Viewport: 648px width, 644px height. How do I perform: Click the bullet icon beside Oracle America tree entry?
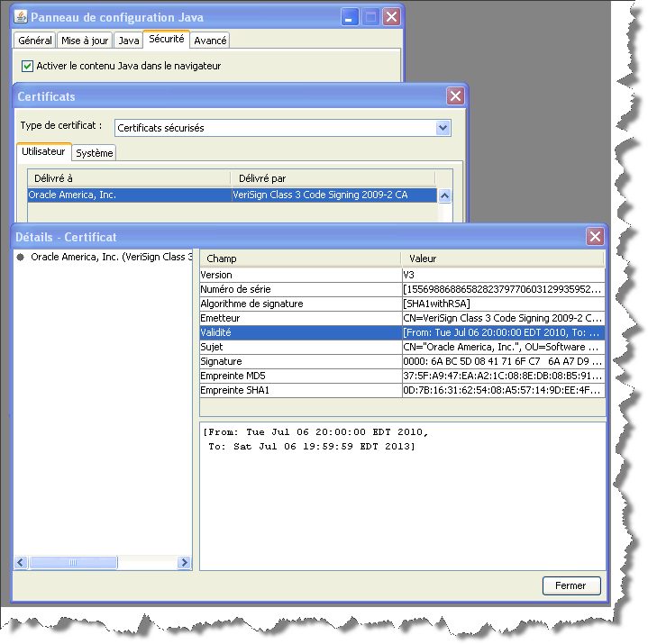(x=20, y=257)
